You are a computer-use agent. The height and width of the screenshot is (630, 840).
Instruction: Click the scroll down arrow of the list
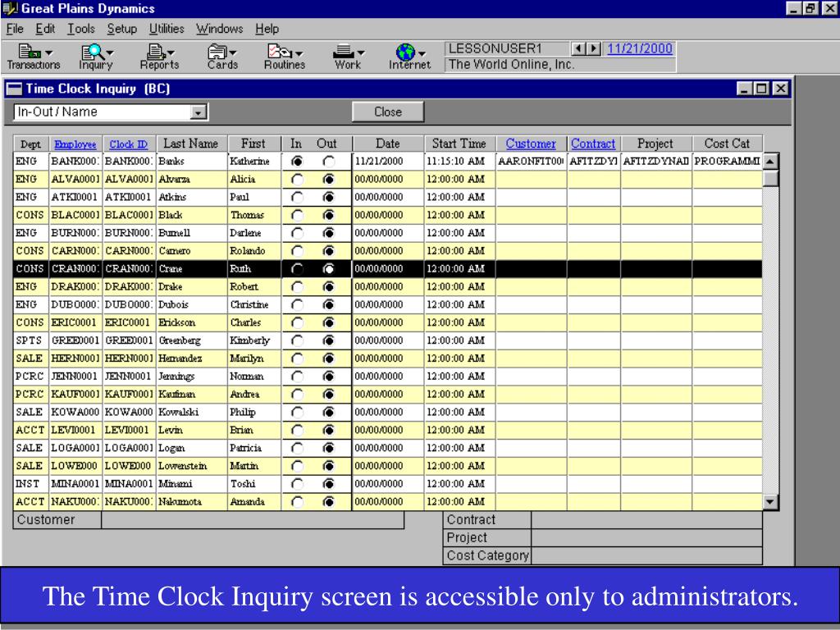pos(770,502)
